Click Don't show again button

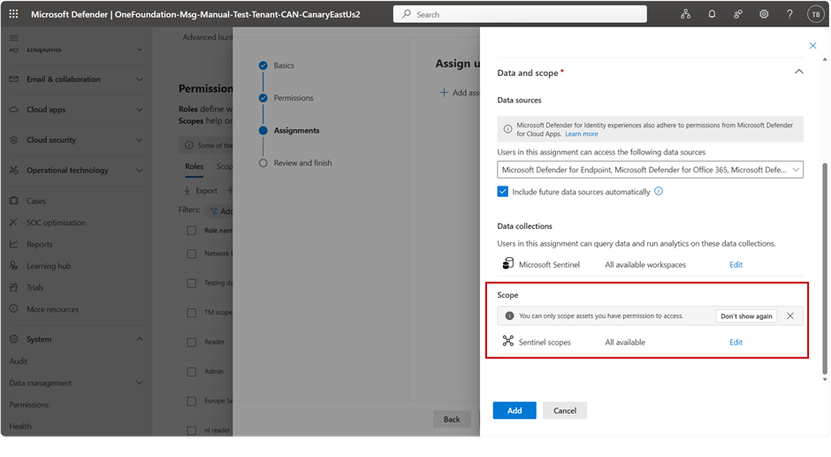[x=746, y=316]
